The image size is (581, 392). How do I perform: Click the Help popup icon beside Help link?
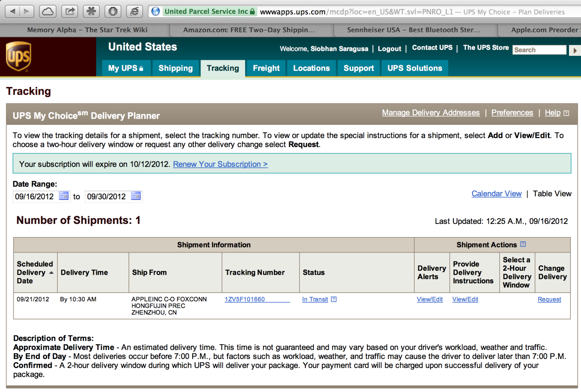566,113
